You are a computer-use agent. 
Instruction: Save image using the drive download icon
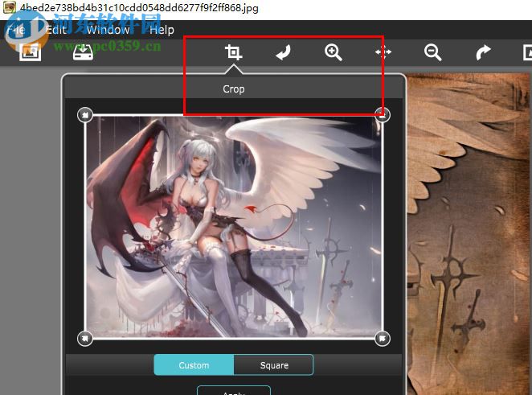point(83,52)
